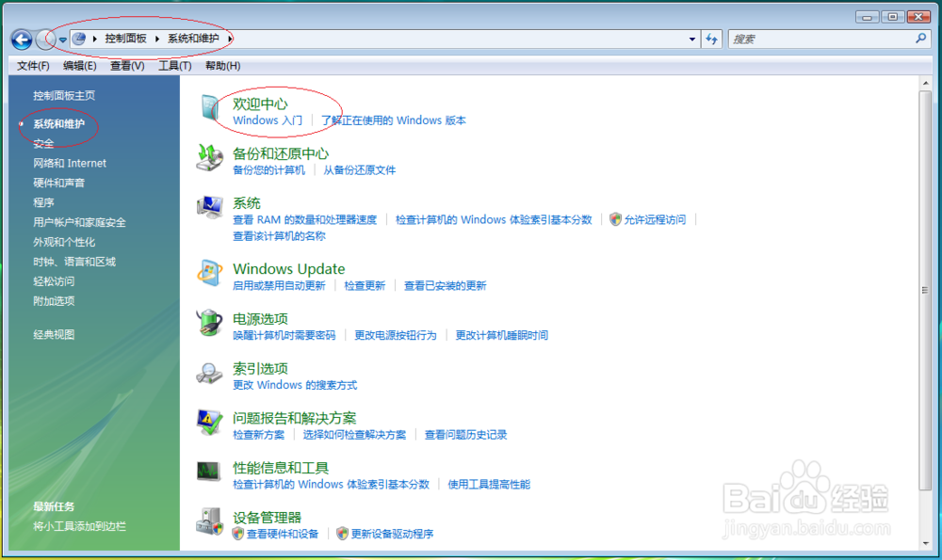Click 控制面板 in the breadcrumb path
Screen dimensions: 942x560
click(125, 39)
